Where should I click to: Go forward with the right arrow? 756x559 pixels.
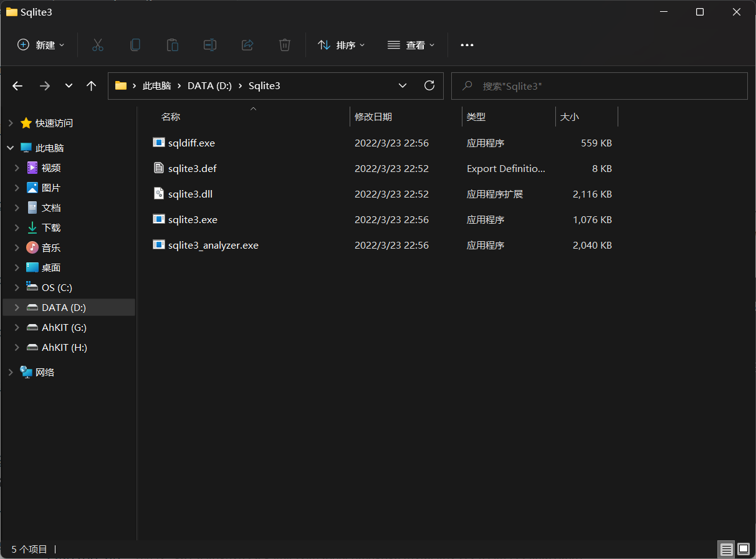45,86
